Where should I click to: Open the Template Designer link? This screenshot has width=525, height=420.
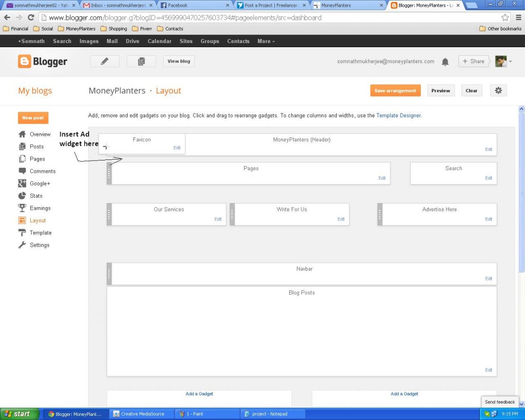398,115
